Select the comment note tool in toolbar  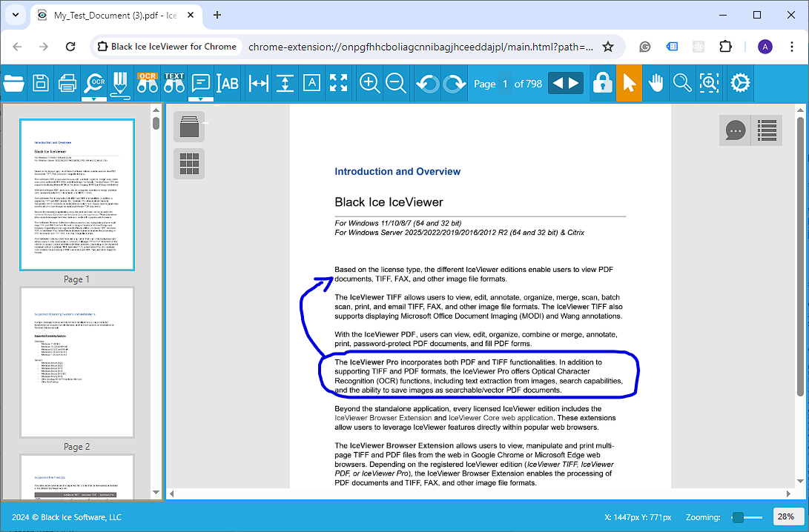(201, 82)
